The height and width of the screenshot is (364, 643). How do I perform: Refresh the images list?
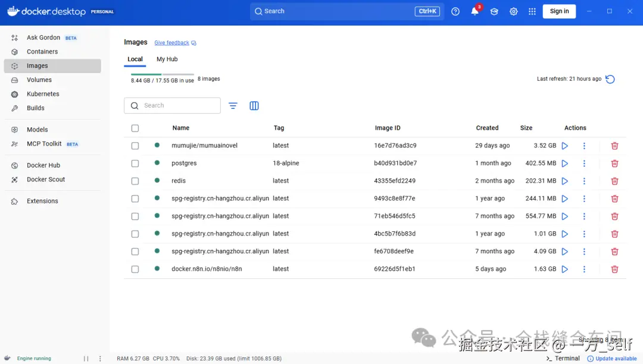point(610,79)
